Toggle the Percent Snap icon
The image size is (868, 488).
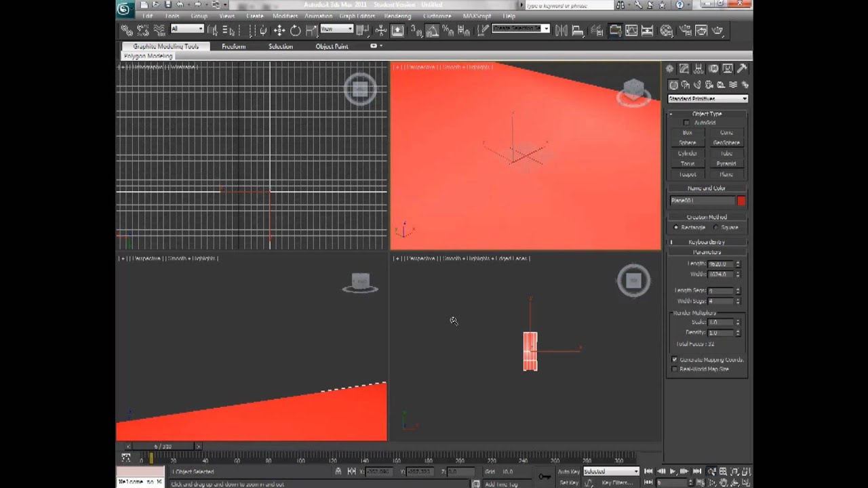(448, 30)
